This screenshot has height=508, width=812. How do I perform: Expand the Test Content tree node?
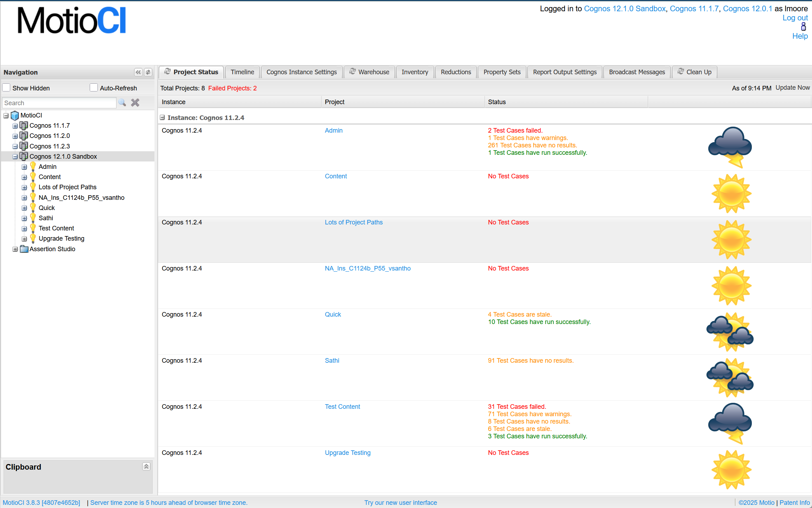tap(24, 229)
